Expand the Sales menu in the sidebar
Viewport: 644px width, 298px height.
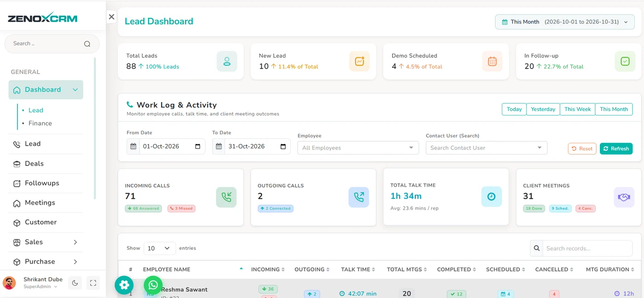(46, 242)
